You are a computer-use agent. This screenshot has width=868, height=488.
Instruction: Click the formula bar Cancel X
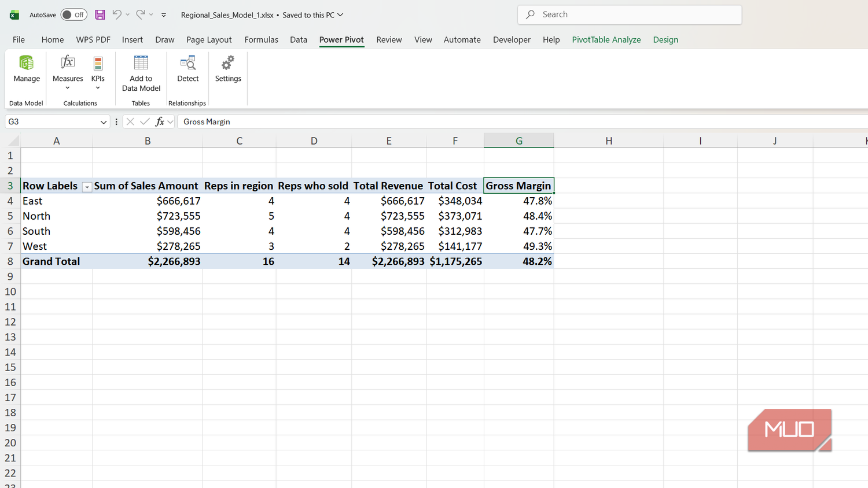tap(130, 121)
